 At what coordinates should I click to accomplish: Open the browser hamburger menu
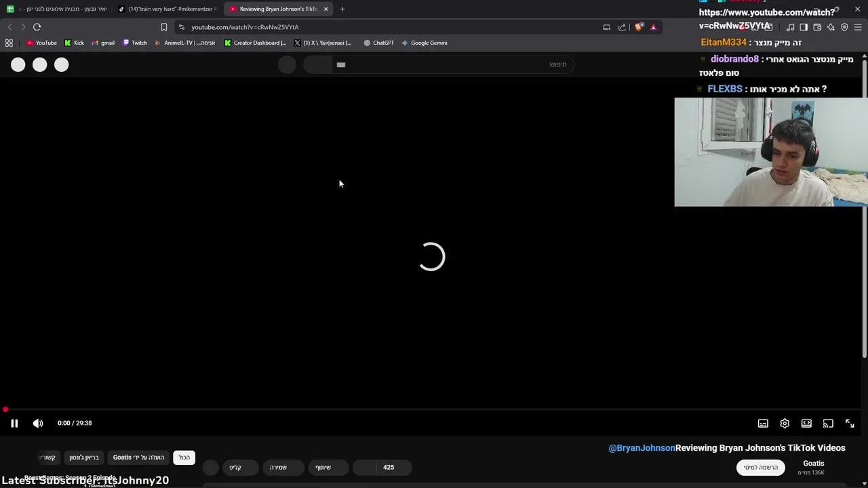pyautogui.click(x=858, y=27)
